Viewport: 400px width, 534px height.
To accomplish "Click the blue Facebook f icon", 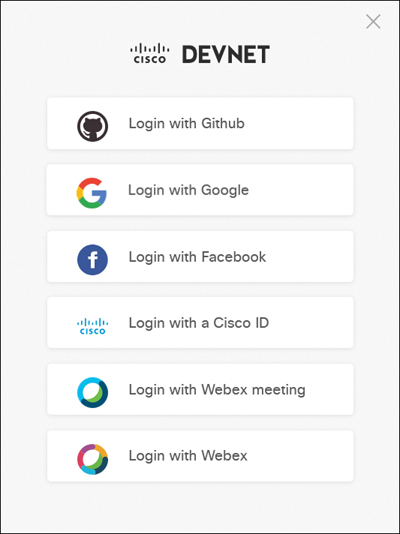I will point(93,260).
